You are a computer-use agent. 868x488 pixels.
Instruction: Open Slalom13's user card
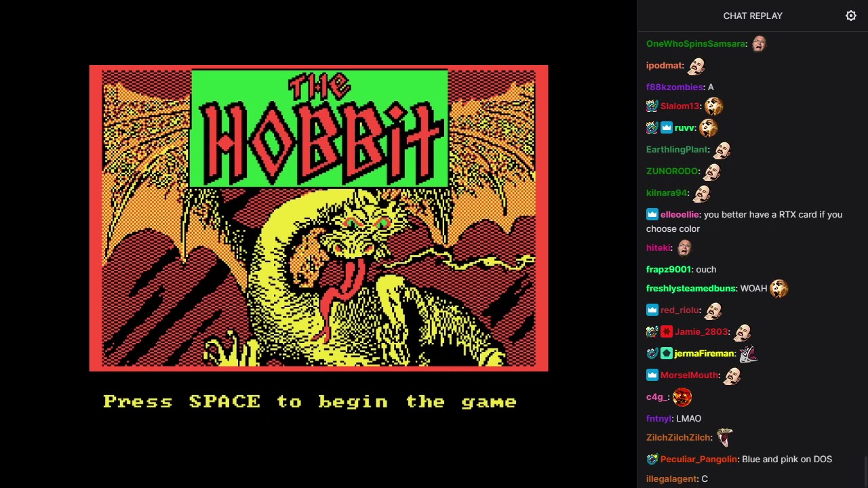(x=679, y=106)
